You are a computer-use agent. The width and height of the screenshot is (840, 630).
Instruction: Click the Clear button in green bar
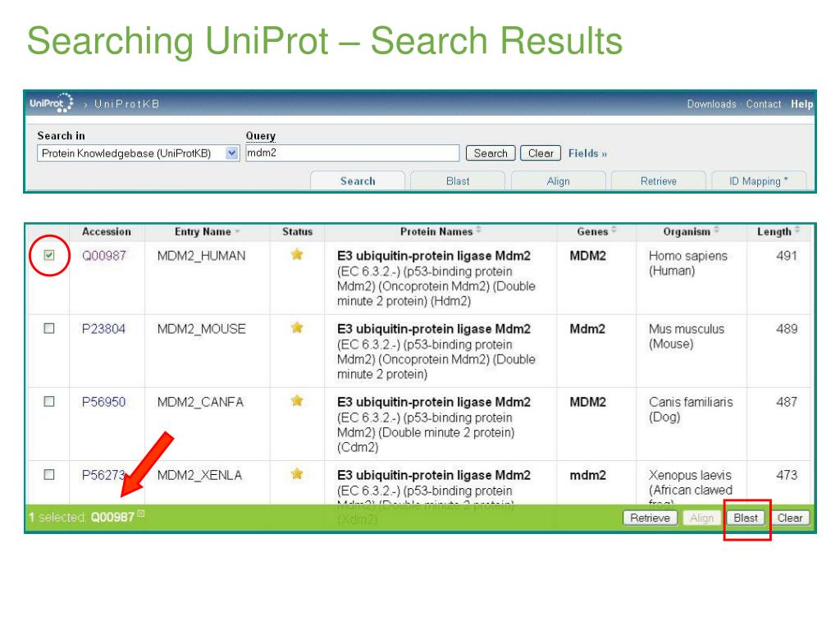tap(790, 518)
